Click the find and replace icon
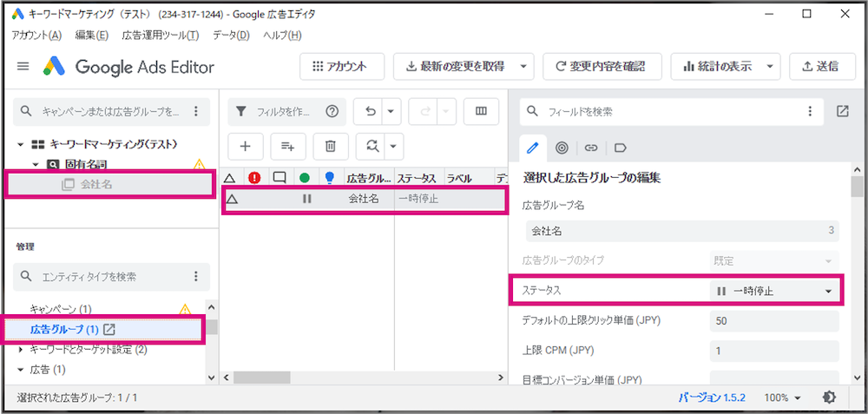 pyautogui.click(x=372, y=146)
